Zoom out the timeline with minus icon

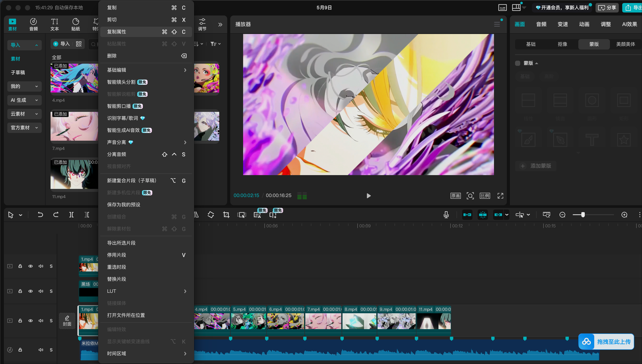click(562, 215)
